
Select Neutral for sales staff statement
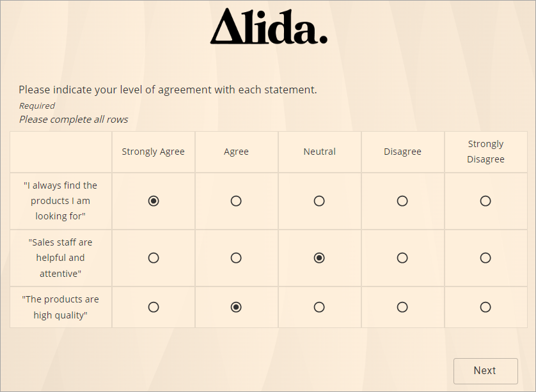point(319,257)
